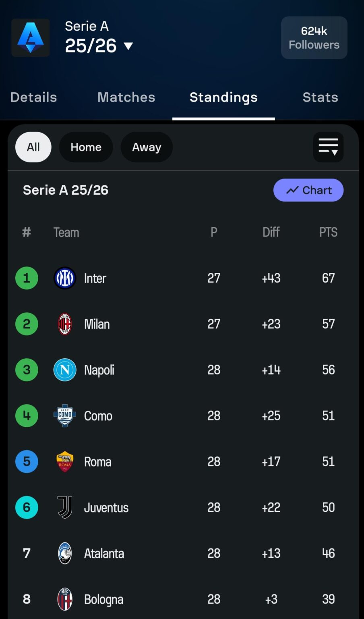Open the standings Chart view
Image resolution: width=364 pixels, height=619 pixels.
click(x=308, y=190)
